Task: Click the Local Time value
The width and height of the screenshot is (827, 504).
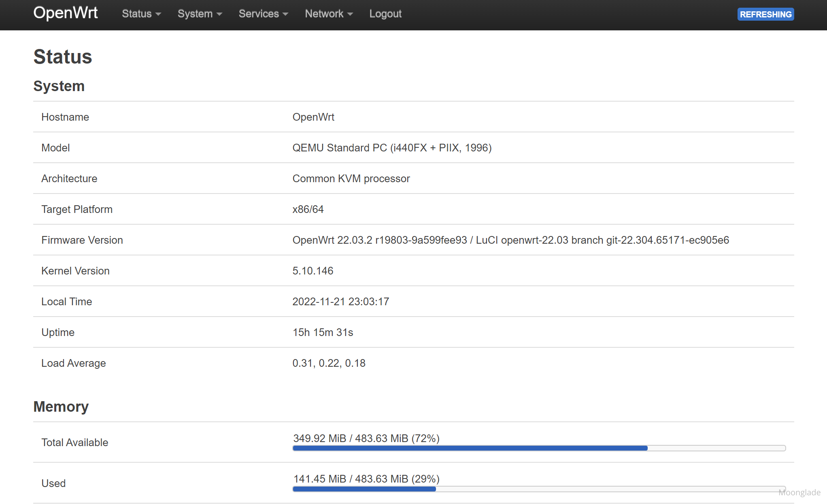Action: [x=340, y=302]
